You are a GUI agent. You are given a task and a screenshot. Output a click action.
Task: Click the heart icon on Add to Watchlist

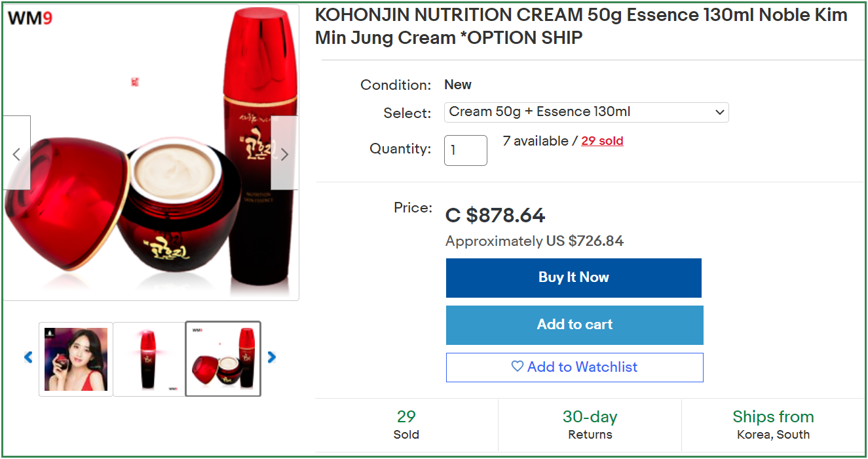pos(518,367)
